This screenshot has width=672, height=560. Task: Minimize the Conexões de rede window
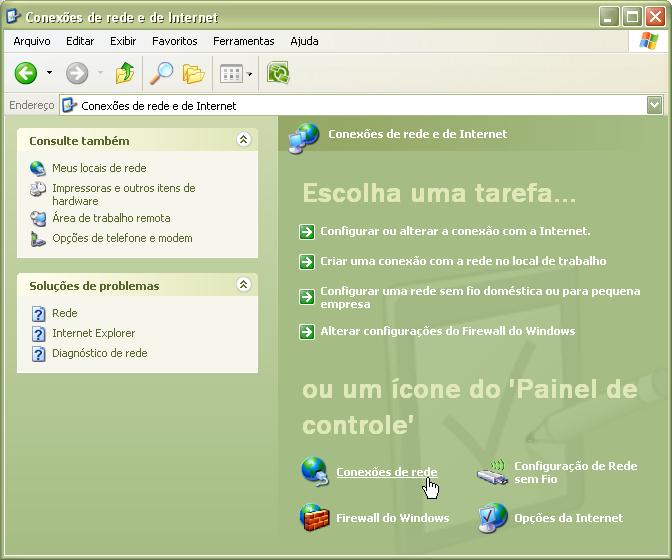609,17
